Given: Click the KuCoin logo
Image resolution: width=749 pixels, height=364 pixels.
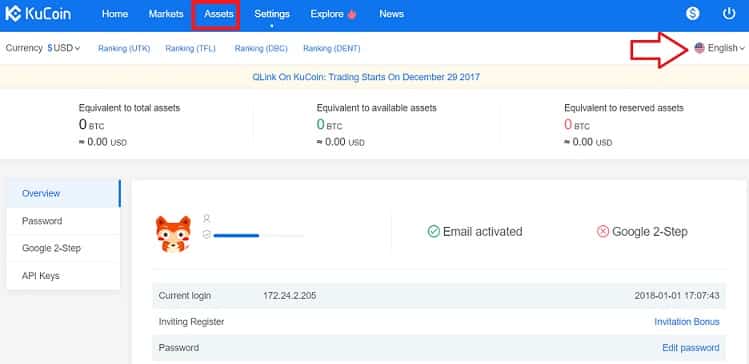Looking at the screenshot, I should pos(38,14).
